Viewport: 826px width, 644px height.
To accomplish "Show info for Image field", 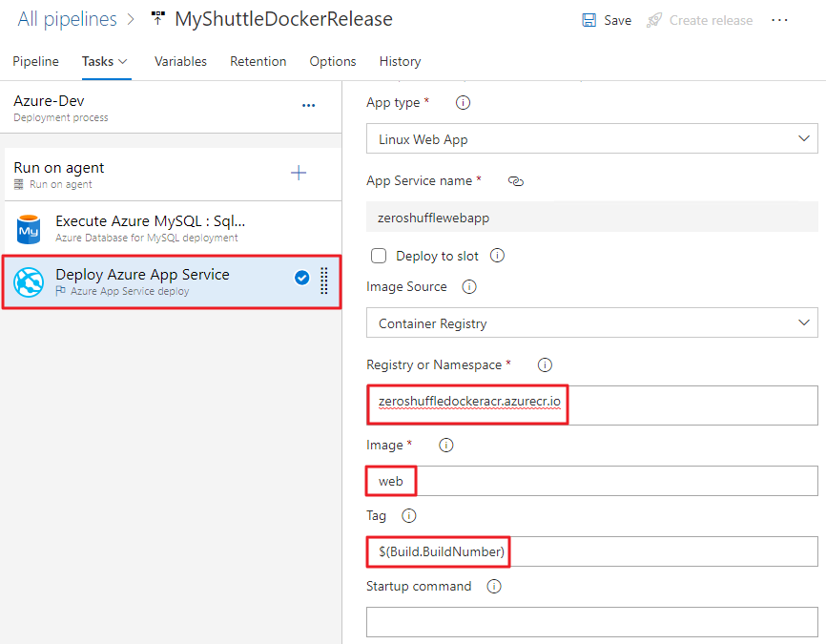I will click(446, 446).
